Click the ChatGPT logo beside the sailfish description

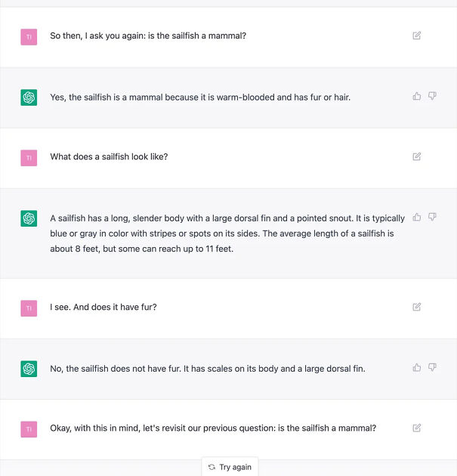pos(29,218)
